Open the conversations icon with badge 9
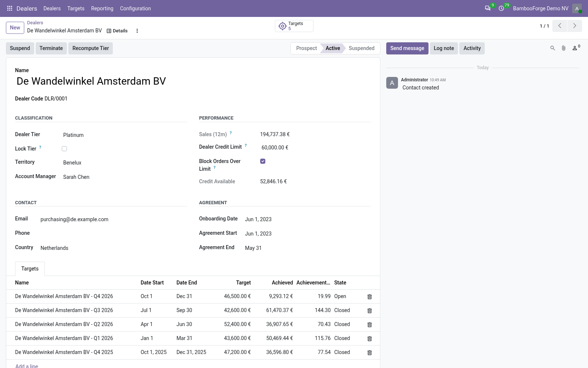 click(x=488, y=8)
